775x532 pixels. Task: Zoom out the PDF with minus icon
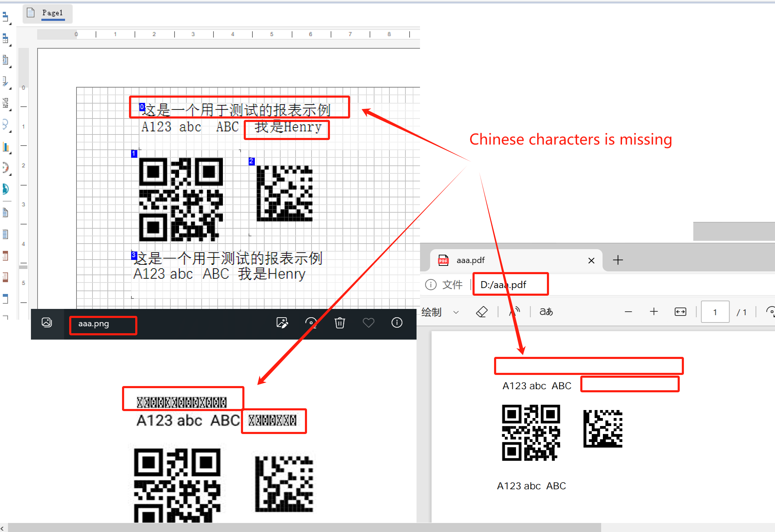tap(628, 312)
